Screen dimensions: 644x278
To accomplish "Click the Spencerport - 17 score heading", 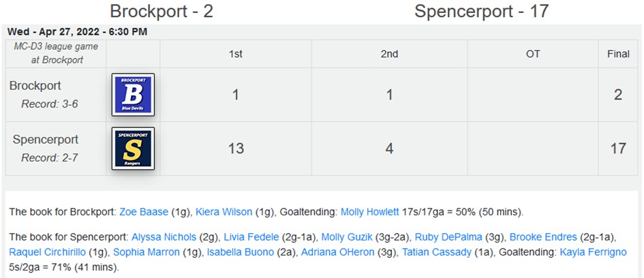I will coord(481,11).
